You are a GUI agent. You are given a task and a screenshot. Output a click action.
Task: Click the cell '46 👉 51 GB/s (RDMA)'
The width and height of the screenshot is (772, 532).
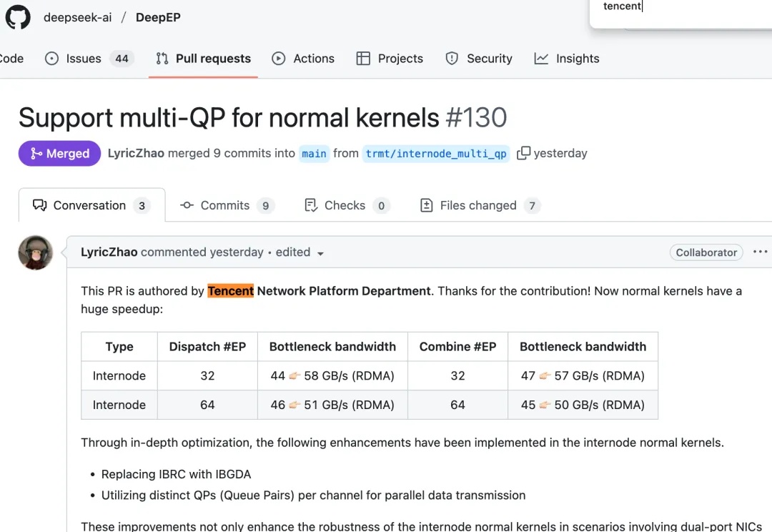pyautogui.click(x=332, y=405)
